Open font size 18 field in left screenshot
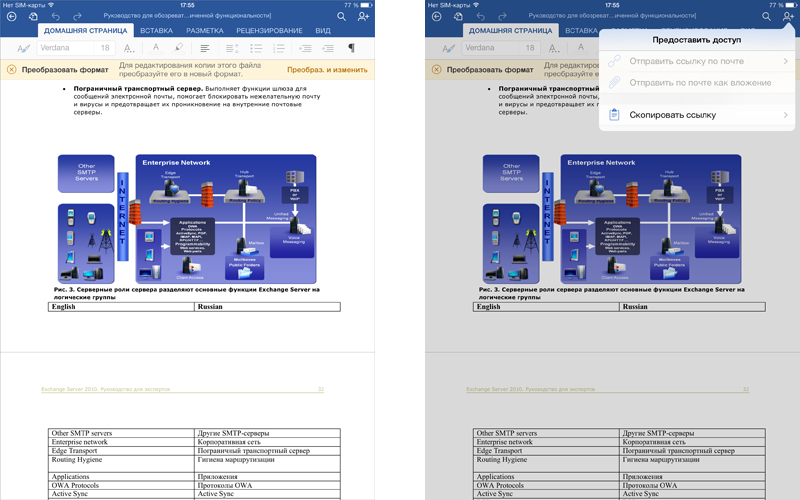The height and width of the screenshot is (500, 800). point(105,48)
